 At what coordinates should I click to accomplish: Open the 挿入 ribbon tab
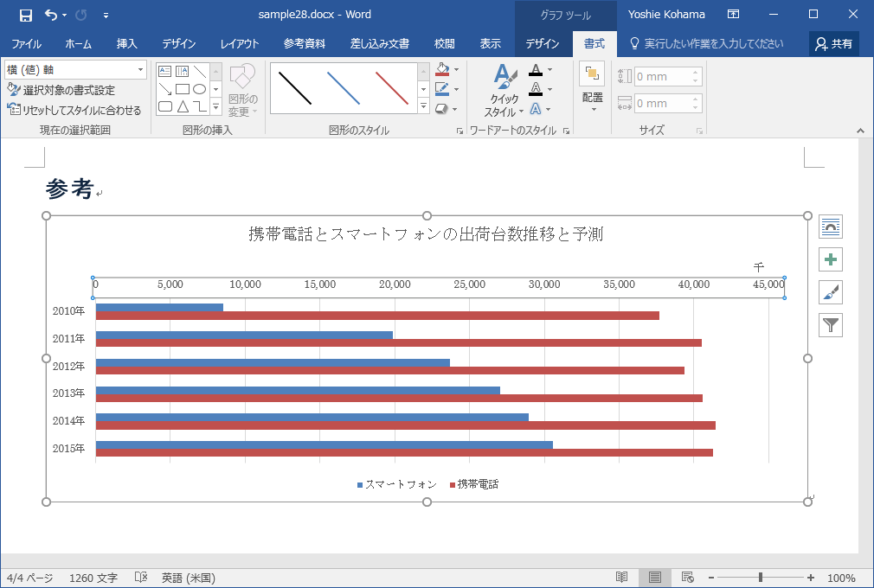(126, 44)
